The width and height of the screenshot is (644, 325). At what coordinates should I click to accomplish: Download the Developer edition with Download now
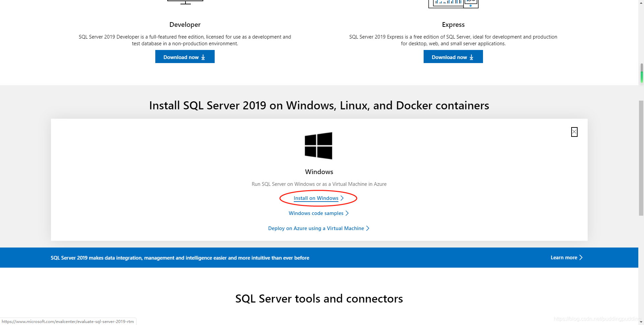pyautogui.click(x=185, y=57)
